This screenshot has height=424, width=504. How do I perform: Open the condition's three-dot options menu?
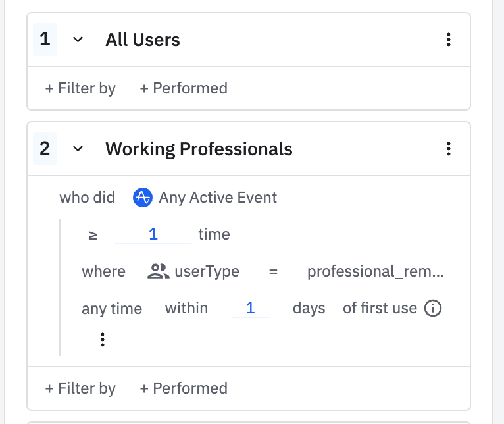[102, 339]
